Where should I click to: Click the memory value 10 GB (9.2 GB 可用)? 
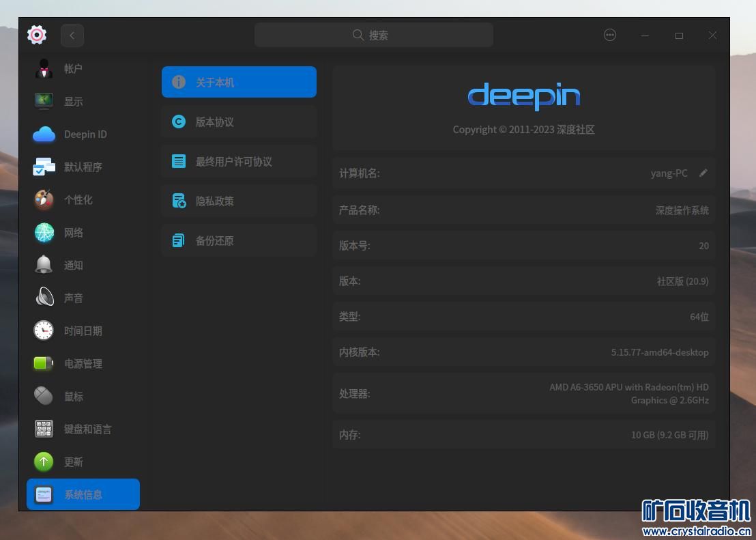pyautogui.click(x=670, y=435)
